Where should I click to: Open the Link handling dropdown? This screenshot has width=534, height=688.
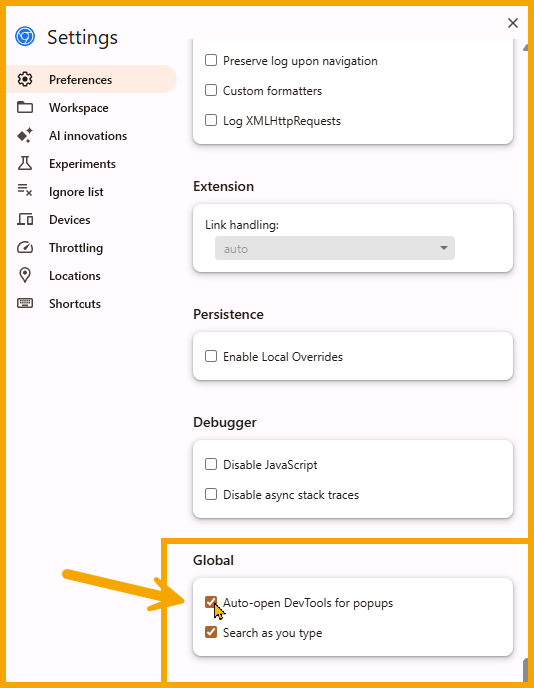tap(335, 248)
